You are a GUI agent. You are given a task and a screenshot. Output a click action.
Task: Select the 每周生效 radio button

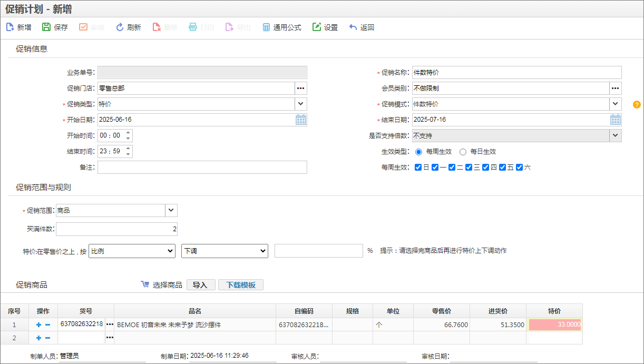point(419,152)
